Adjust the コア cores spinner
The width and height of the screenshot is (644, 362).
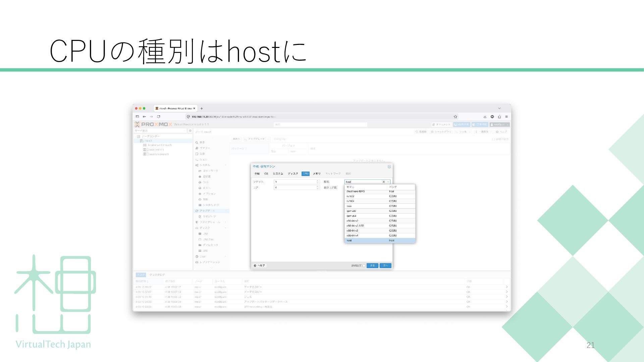tap(318, 187)
